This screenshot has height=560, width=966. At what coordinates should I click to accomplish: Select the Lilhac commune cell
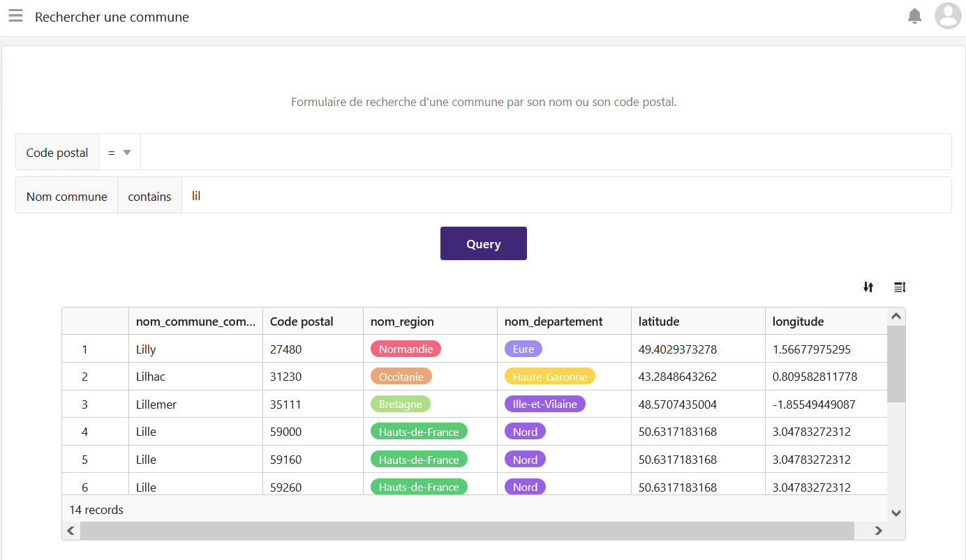coord(196,377)
